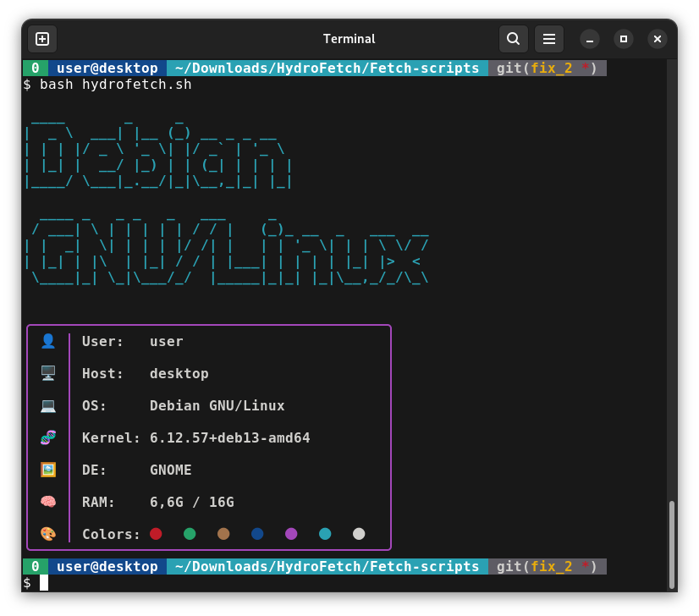Click the cursor at bottom prompt
Image resolution: width=699 pixels, height=616 pixels.
click(x=44, y=582)
